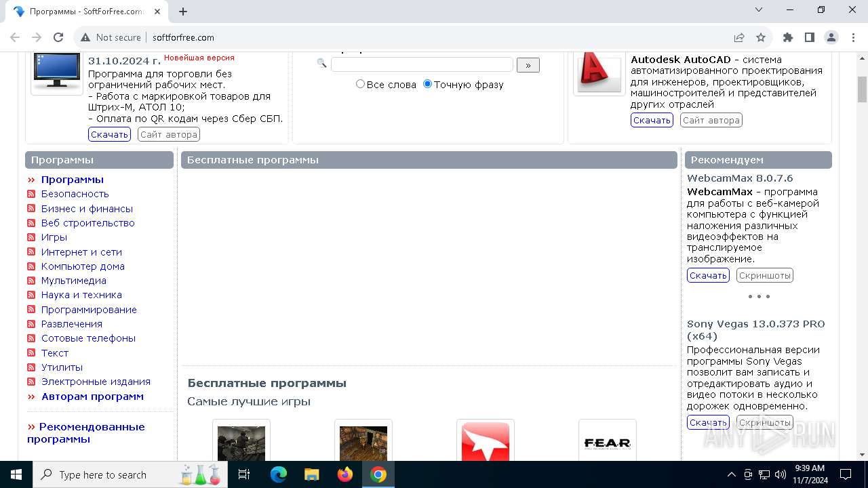Open the Not secure site info
This screenshot has height=488, width=868.
pos(111,37)
